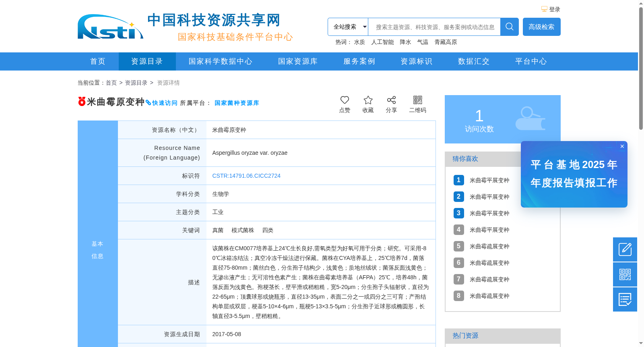
Task: Open the floating checklist survey button
Action: pyautogui.click(x=625, y=299)
